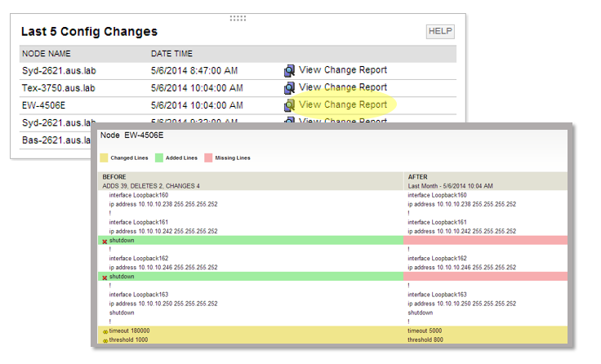The image size is (601, 364).
Task: Click the green Added Lines legend swatch
Action: (159, 158)
